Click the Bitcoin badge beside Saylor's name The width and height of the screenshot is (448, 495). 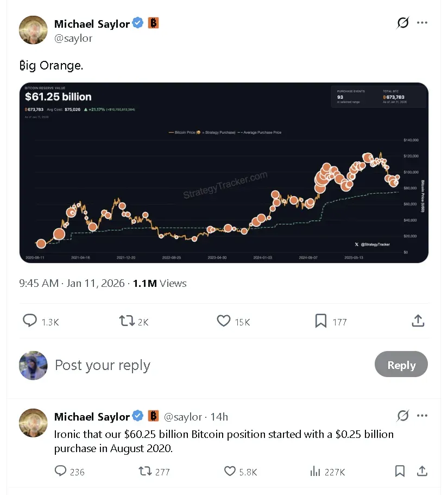(x=153, y=23)
